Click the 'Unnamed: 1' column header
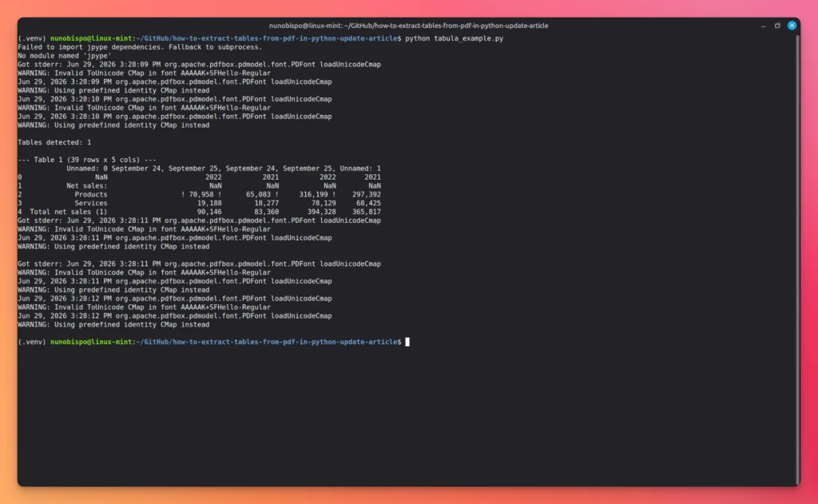The height and width of the screenshot is (504, 818). tap(360, 169)
